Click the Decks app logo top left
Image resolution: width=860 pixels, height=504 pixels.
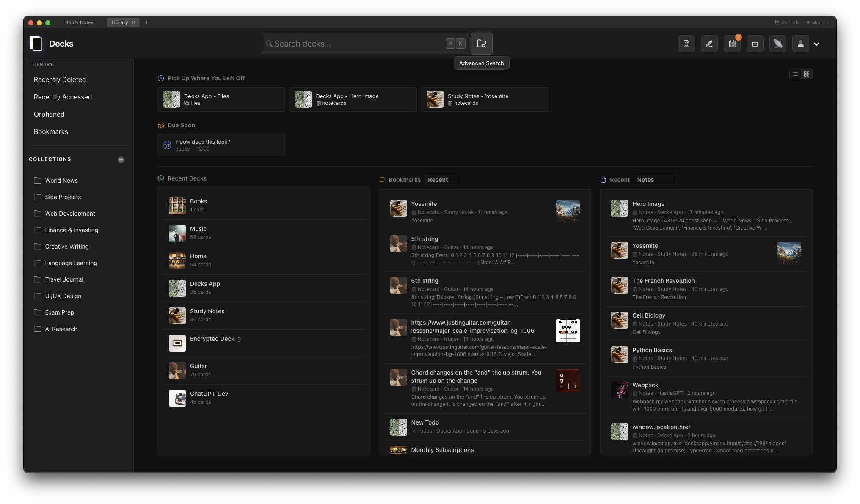(x=36, y=43)
